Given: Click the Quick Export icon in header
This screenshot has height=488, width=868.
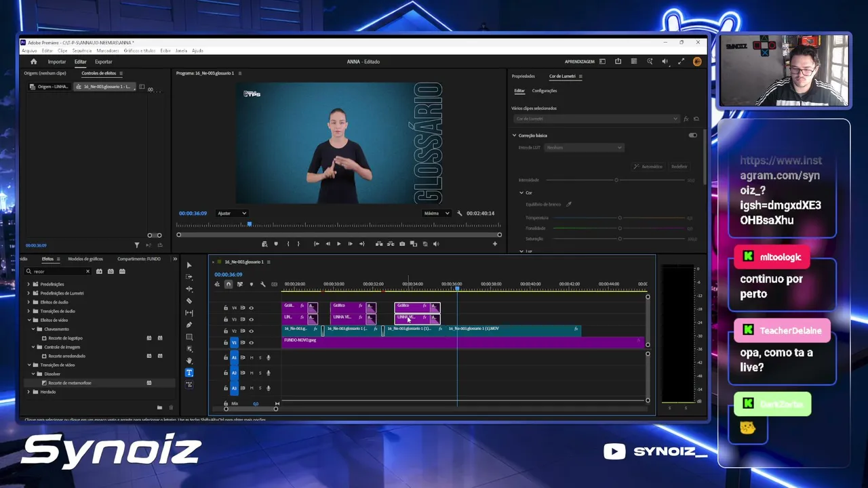Looking at the screenshot, I should (618, 62).
